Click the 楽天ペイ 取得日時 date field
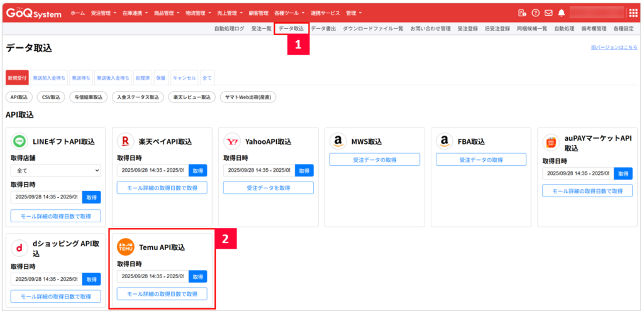Viewport: 644px width, 314px height. click(x=152, y=170)
